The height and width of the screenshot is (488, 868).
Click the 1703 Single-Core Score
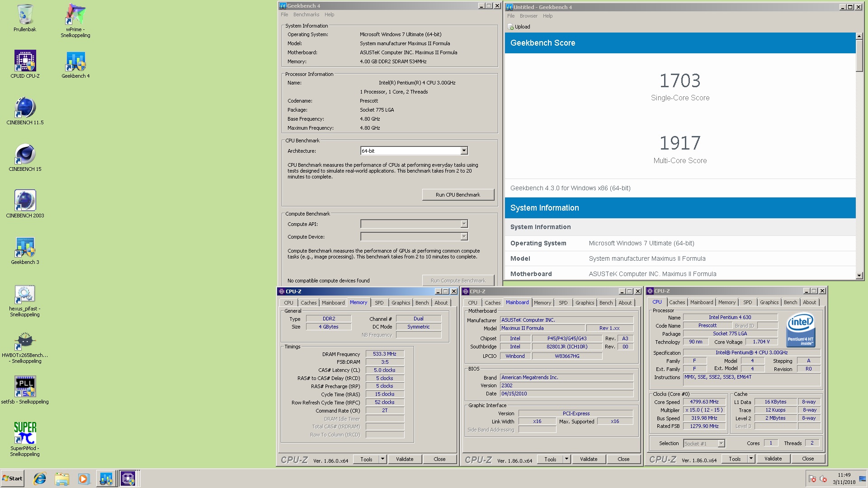(680, 81)
